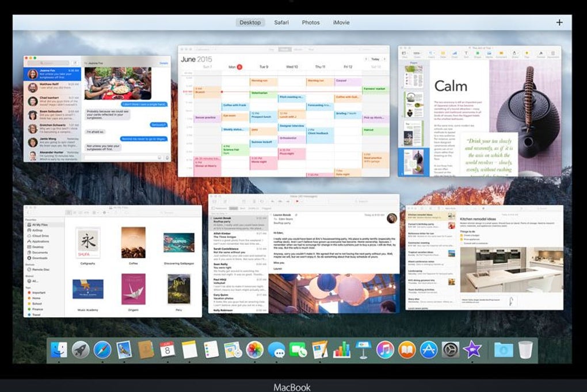Viewport: 587px width, 392px height.
Task: Open iMovie star icon in dock
Action: (x=472, y=350)
